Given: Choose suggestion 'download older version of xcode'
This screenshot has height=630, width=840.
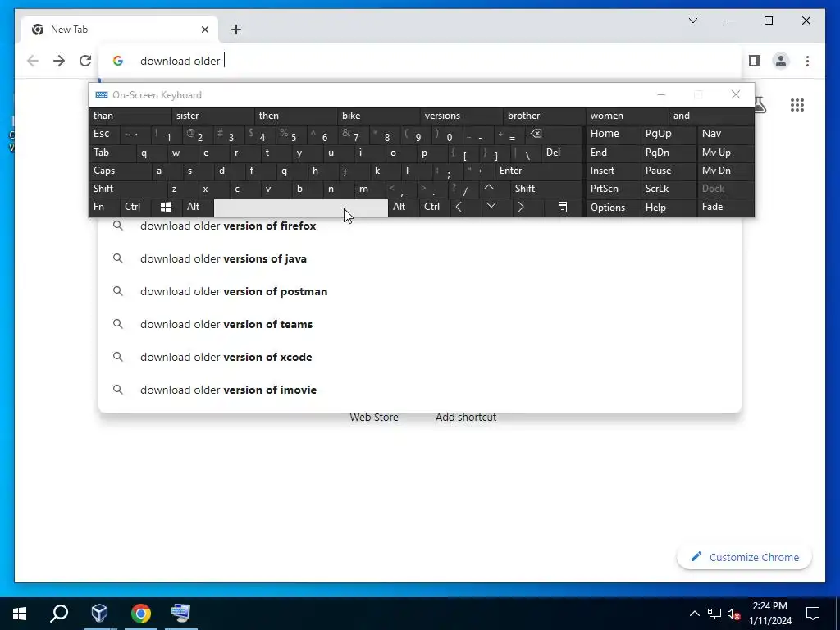Looking at the screenshot, I should (420, 357).
